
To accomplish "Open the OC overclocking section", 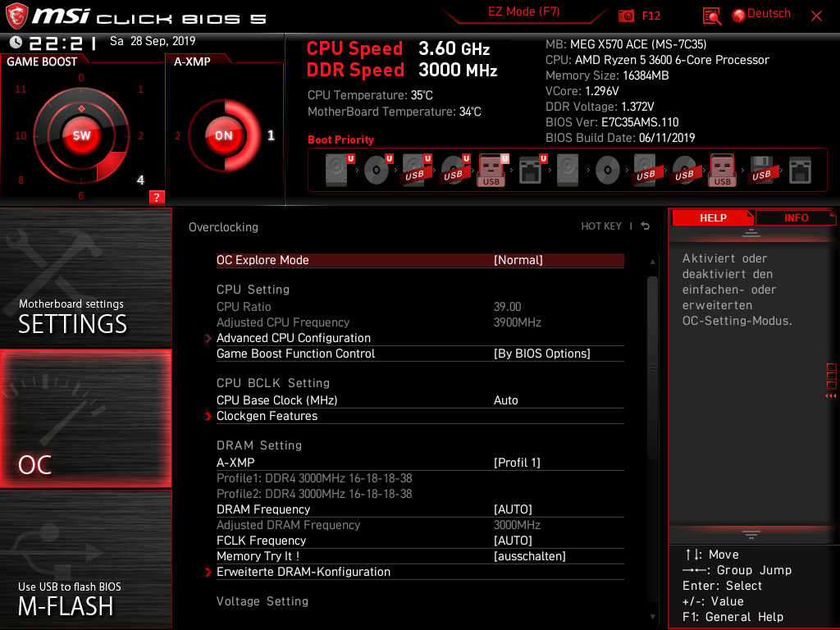I will pyautogui.click(x=85, y=418).
